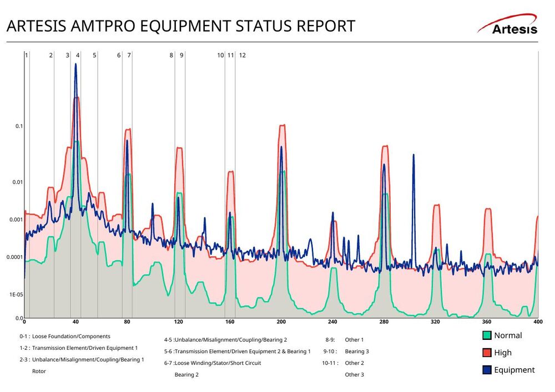Click the red High legend swatch
555x392 pixels.
(487, 353)
